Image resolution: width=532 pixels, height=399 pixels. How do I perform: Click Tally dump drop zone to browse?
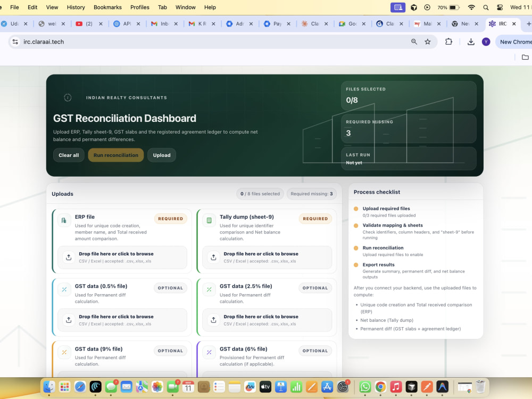[x=267, y=257]
